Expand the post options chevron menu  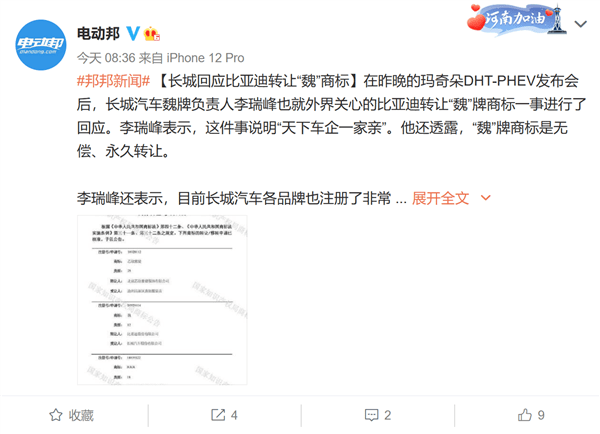580,24
